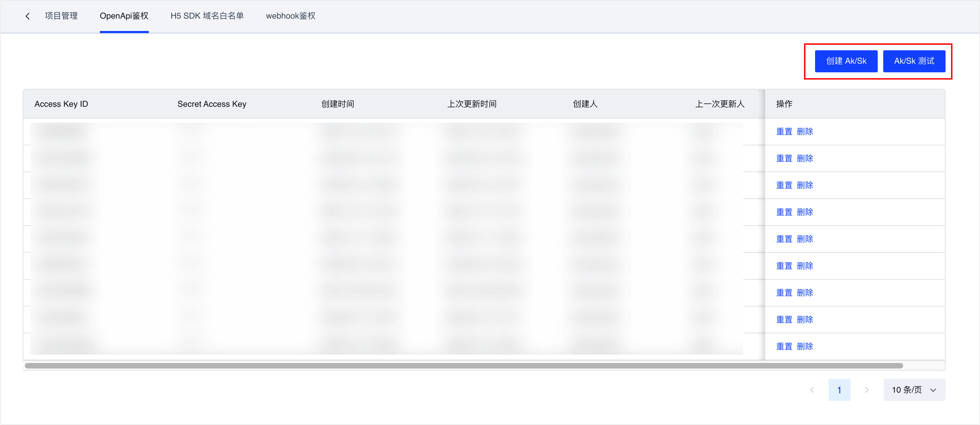Click 重置 in the eighth table row
The height and width of the screenshot is (425, 980).
tap(784, 320)
